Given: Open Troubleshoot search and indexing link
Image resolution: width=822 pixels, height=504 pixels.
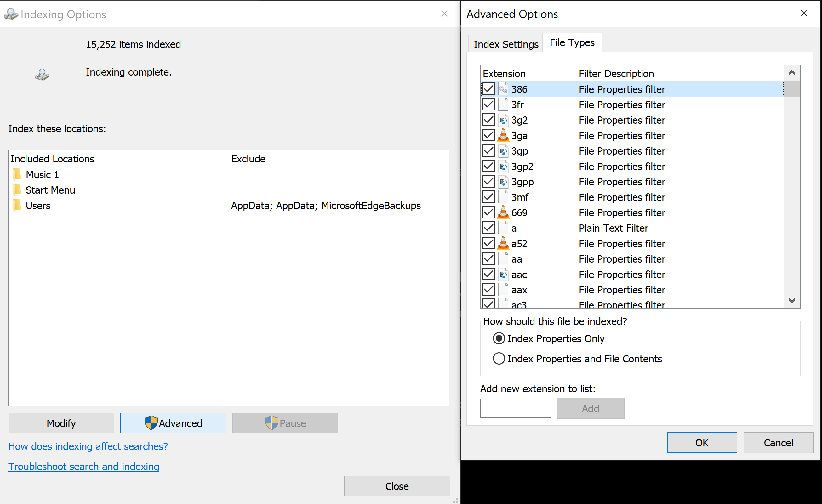Looking at the screenshot, I should [84, 466].
